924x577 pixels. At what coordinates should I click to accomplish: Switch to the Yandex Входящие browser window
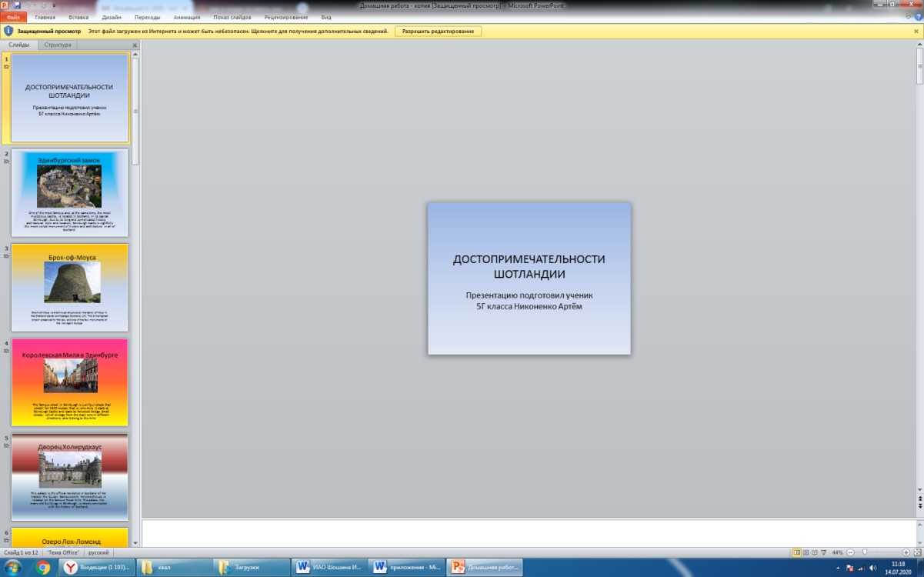pos(95,568)
